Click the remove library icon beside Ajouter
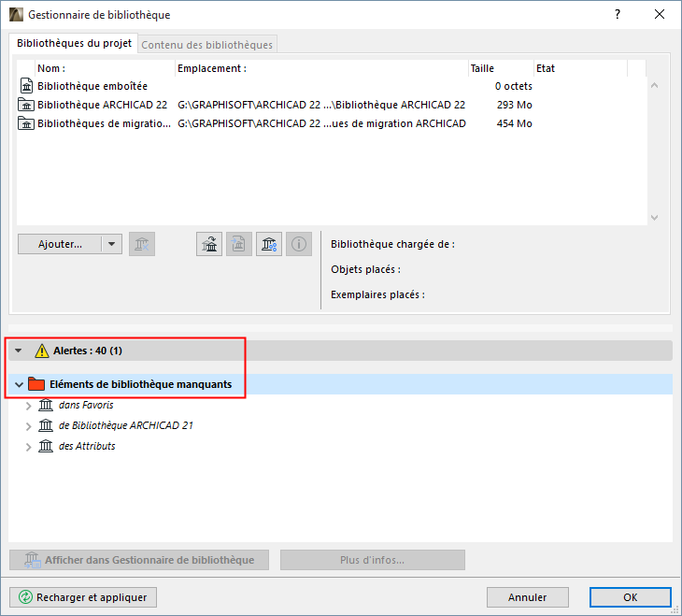The width and height of the screenshot is (682, 616). [142, 244]
